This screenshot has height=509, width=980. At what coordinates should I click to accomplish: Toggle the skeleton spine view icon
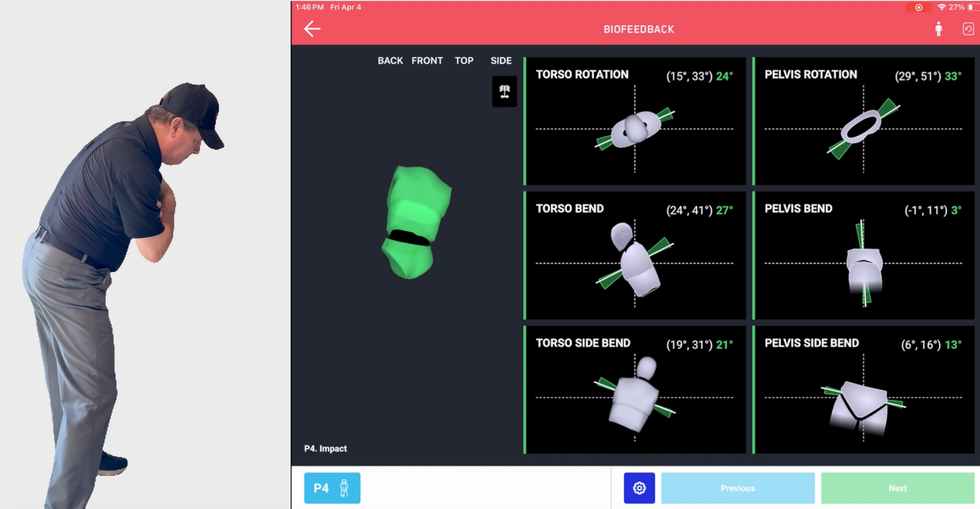coord(504,91)
